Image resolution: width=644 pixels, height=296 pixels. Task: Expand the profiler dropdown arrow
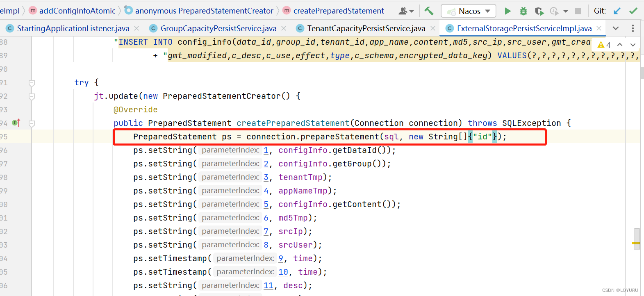566,11
